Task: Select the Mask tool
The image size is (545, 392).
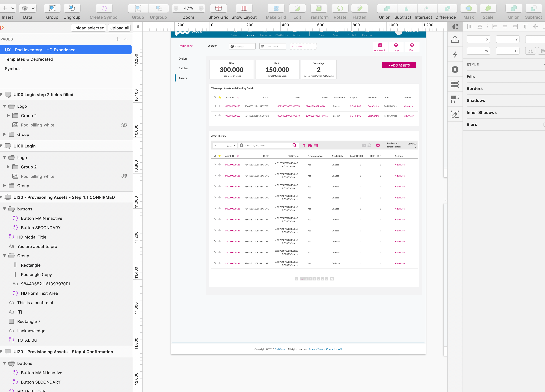Action: tap(469, 8)
